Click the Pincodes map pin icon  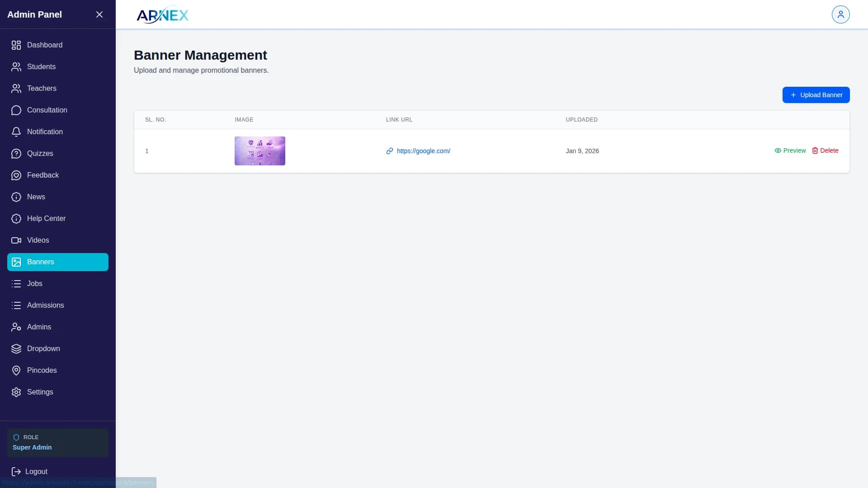(16, 371)
